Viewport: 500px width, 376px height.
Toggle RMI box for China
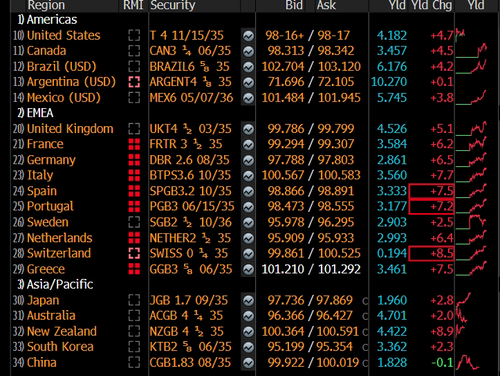point(134,362)
